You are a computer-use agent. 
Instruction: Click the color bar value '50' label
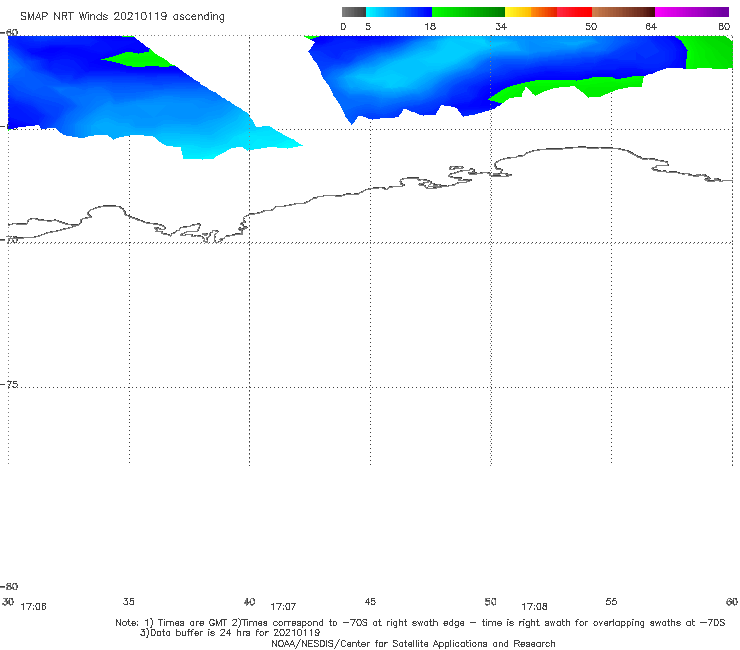(x=591, y=26)
